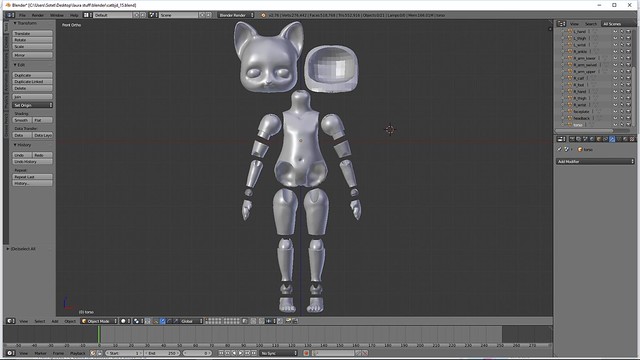Screen dimensions: 640x360
Task: Click the Rotate tool button
Action: point(32,40)
